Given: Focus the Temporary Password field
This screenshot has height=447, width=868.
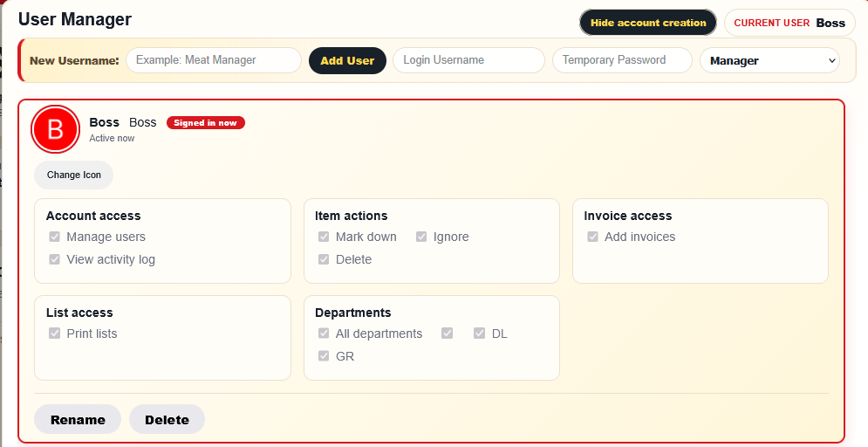Looking at the screenshot, I should 622,60.
